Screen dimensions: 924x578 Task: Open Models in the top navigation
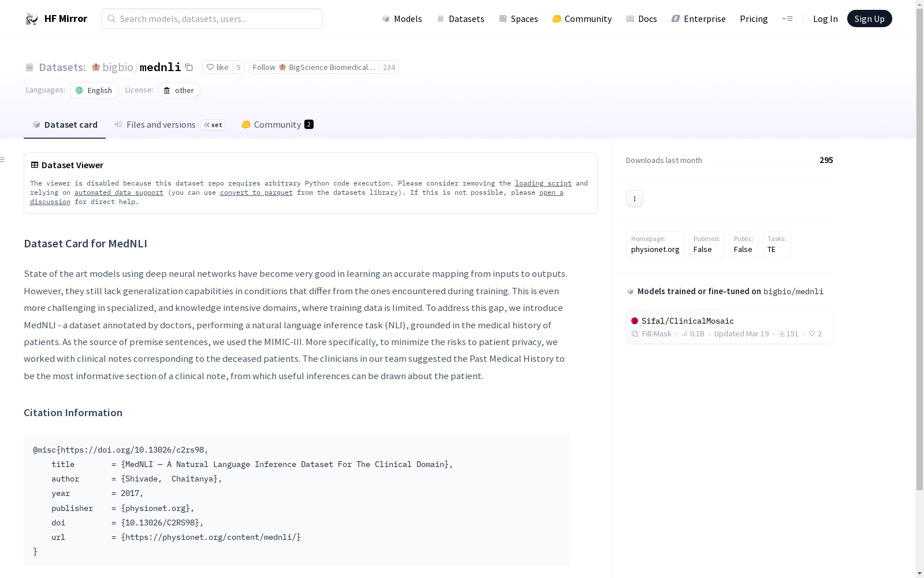[x=402, y=18]
